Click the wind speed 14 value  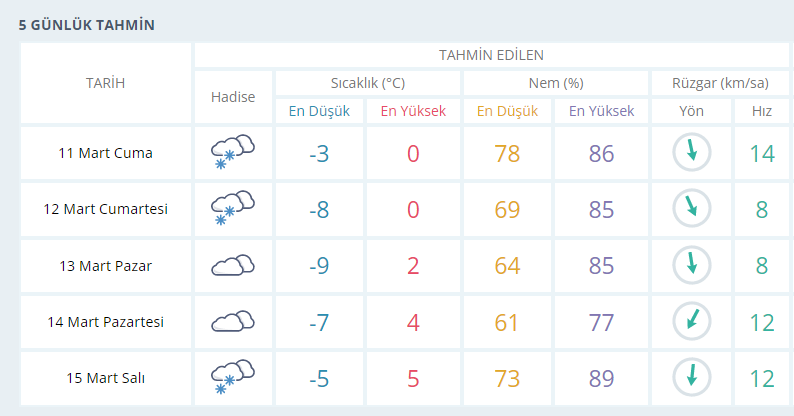(762, 153)
